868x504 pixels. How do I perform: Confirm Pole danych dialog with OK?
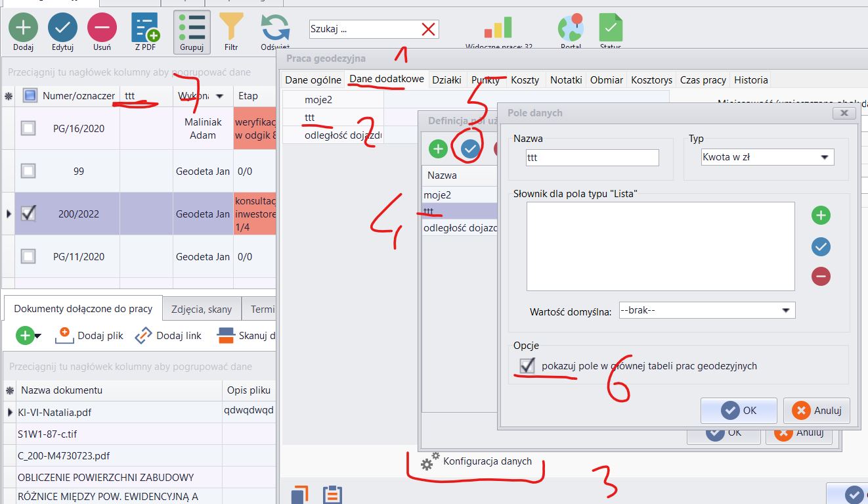tap(739, 410)
